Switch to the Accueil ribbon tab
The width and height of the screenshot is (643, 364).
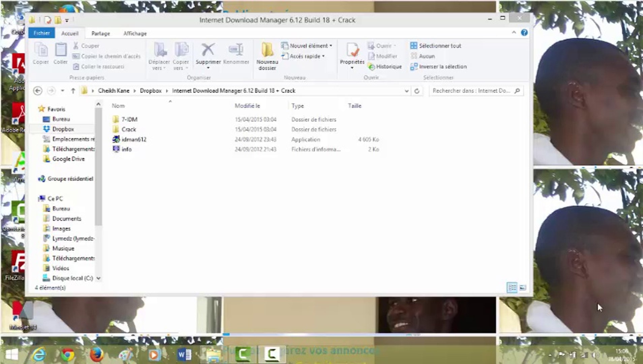tap(70, 33)
